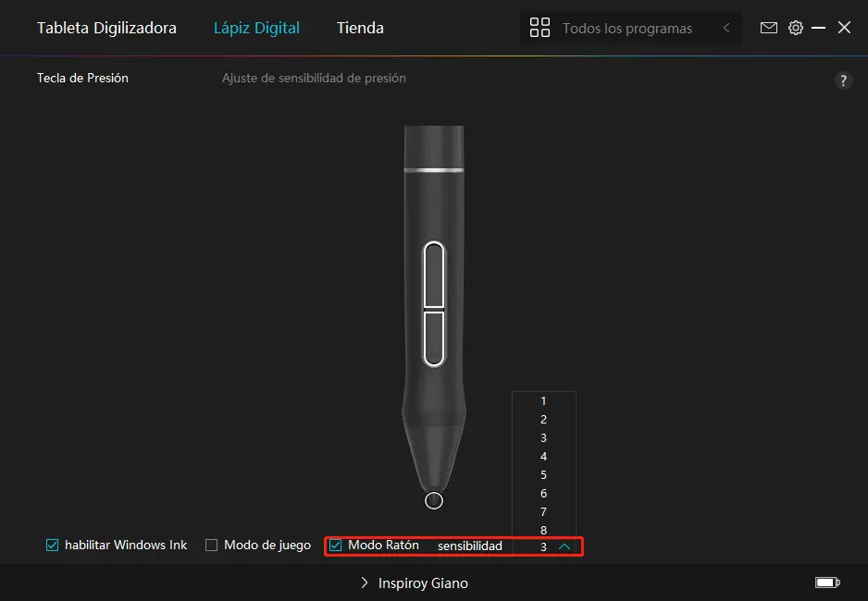Click the pen nib circle below the stylus
The image size is (868, 601).
pos(434,500)
